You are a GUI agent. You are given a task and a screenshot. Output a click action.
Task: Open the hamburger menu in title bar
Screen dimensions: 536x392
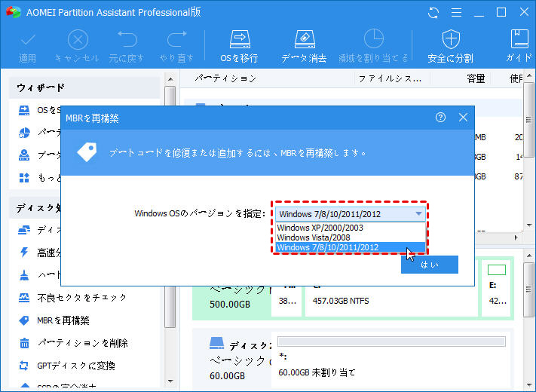tap(456, 13)
